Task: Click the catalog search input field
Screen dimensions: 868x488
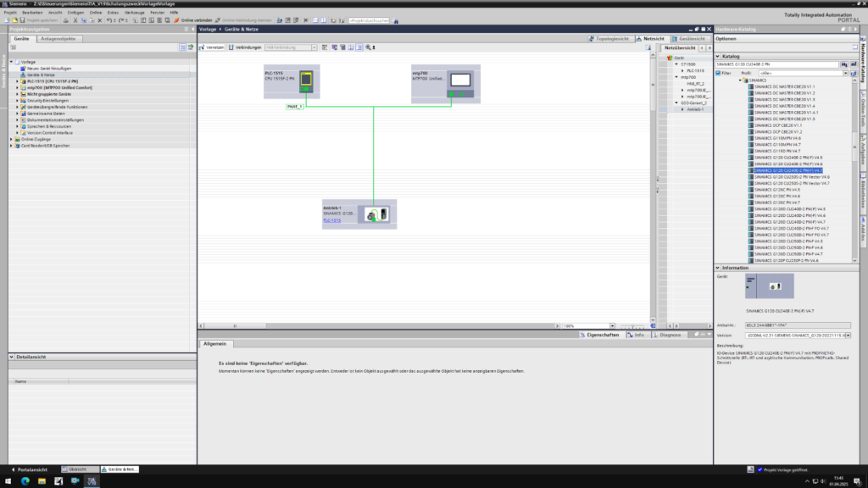Action: point(777,64)
